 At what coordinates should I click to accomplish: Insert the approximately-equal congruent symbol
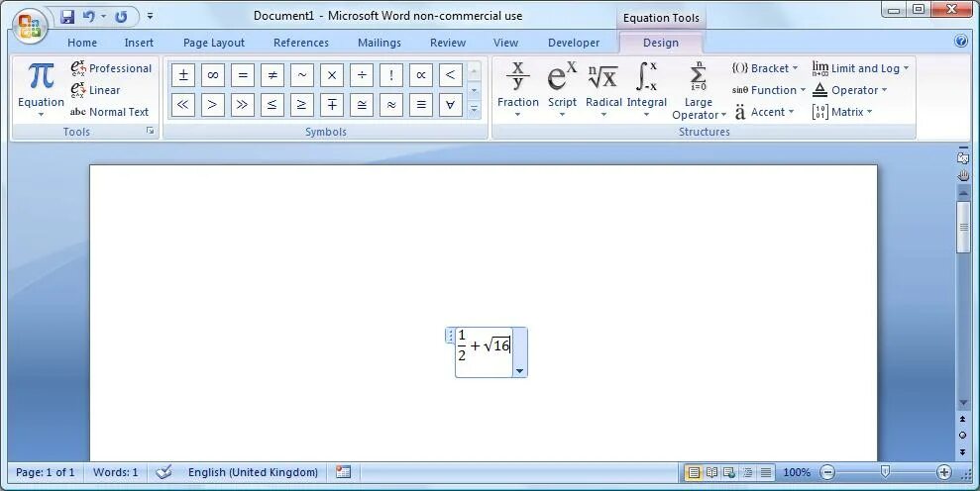[x=362, y=104]
